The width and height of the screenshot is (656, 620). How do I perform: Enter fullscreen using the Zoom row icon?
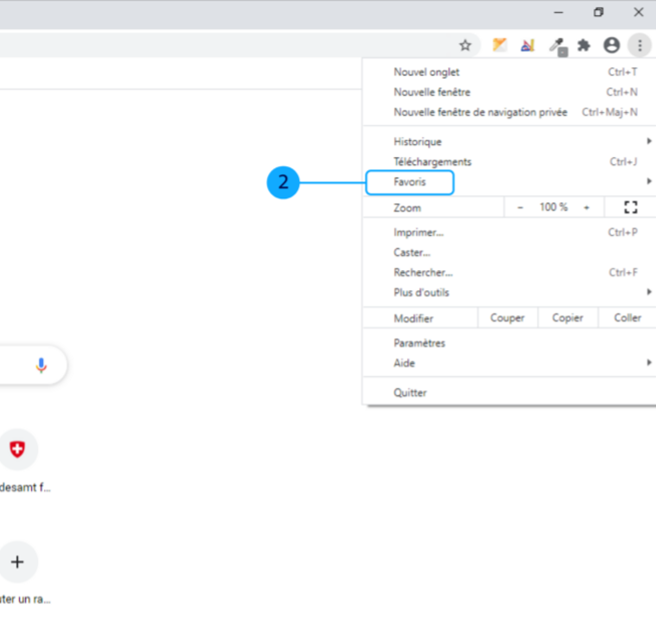point(630,207)
